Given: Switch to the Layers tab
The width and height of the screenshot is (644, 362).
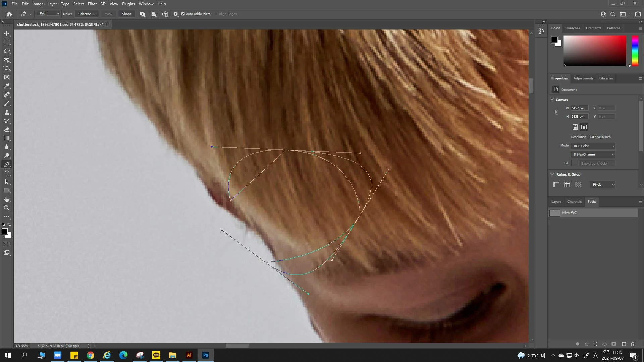Looking at the screenshot, I should [x=556, y=202].
